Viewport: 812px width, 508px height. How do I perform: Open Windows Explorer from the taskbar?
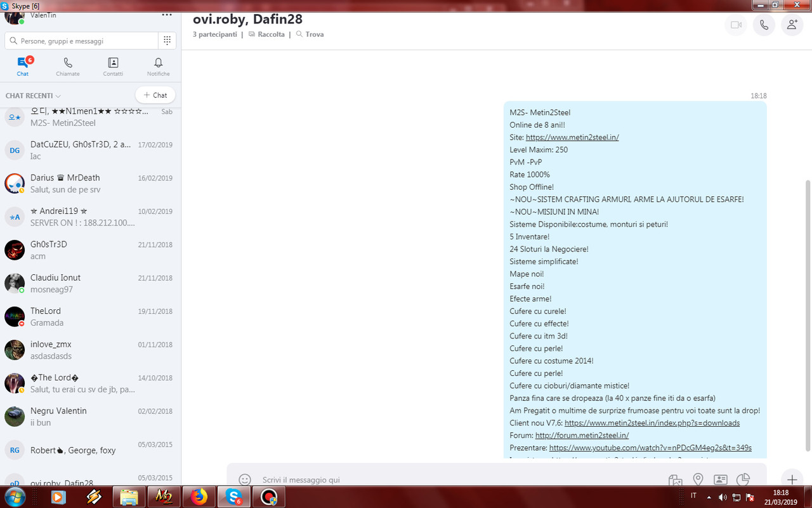(x=129, y=497)
